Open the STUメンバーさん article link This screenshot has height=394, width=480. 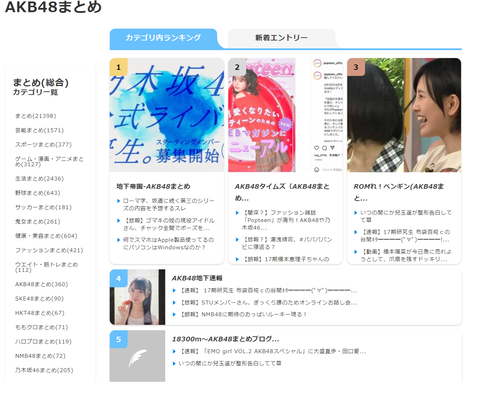[268, 303]
